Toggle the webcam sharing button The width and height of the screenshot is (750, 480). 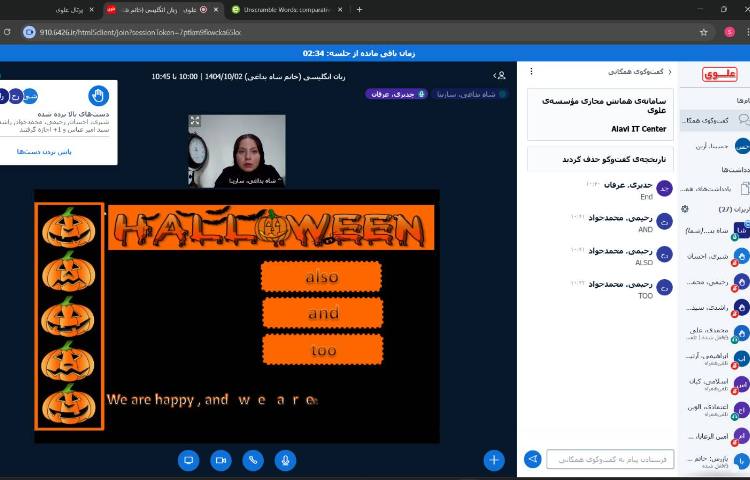[220, 460]
